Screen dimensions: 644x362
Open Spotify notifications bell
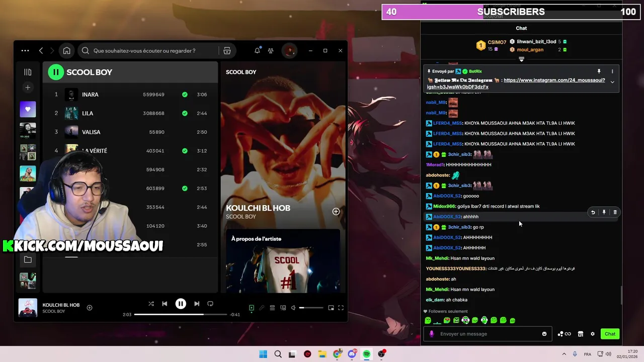coord(257,51)
